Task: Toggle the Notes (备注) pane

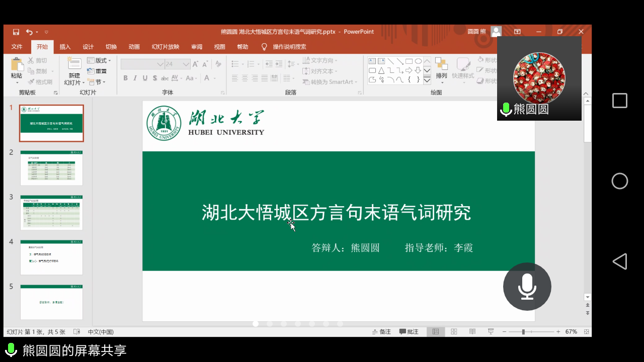Action: pos(381,332)
